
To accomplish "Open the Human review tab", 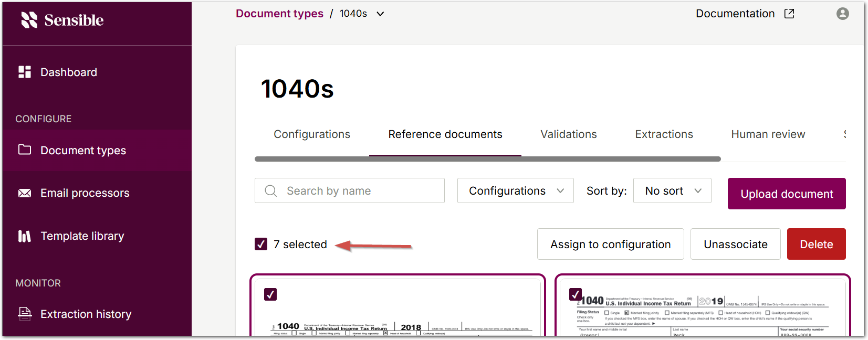I will pyautogui.click(x=768, y=134).
